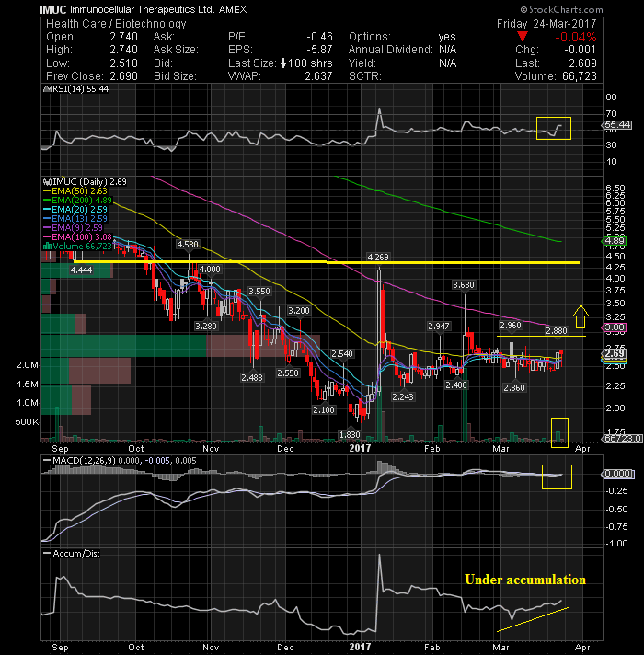
Task: Click the 2.550 price label
Action: coord(288,373)
